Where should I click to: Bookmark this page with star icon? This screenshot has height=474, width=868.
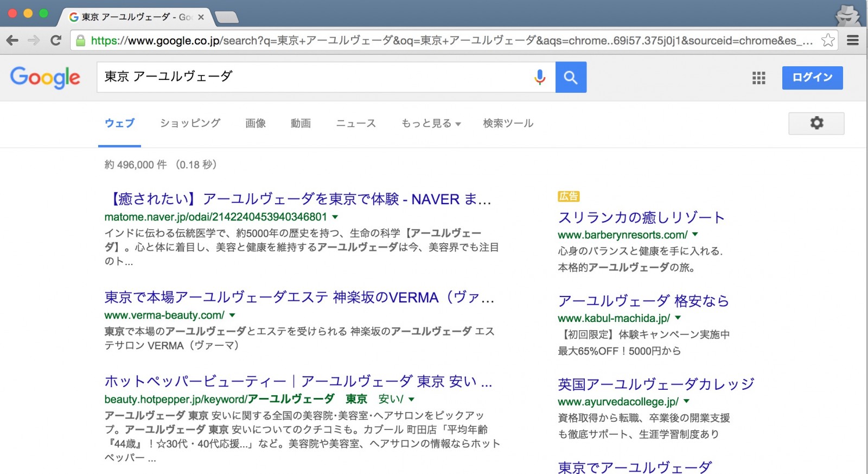pyautogui.click(x=828, y=40)
